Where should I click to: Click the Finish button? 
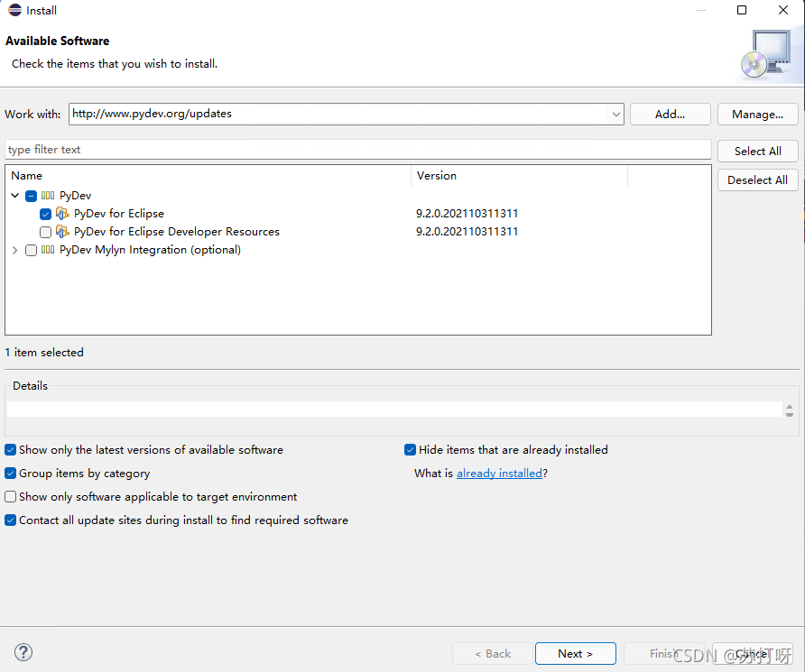tap(664, 654)
